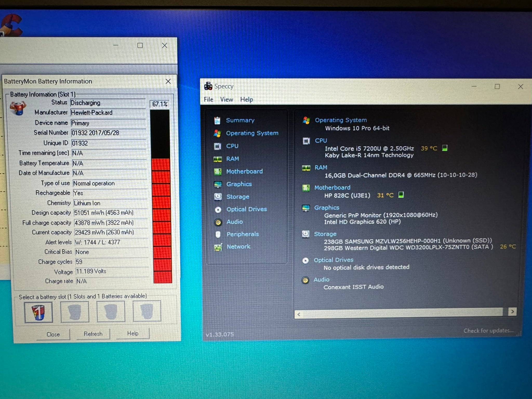Click the red battery charge level bar
This screenshot has width=532, height=399.
[161, 221]
